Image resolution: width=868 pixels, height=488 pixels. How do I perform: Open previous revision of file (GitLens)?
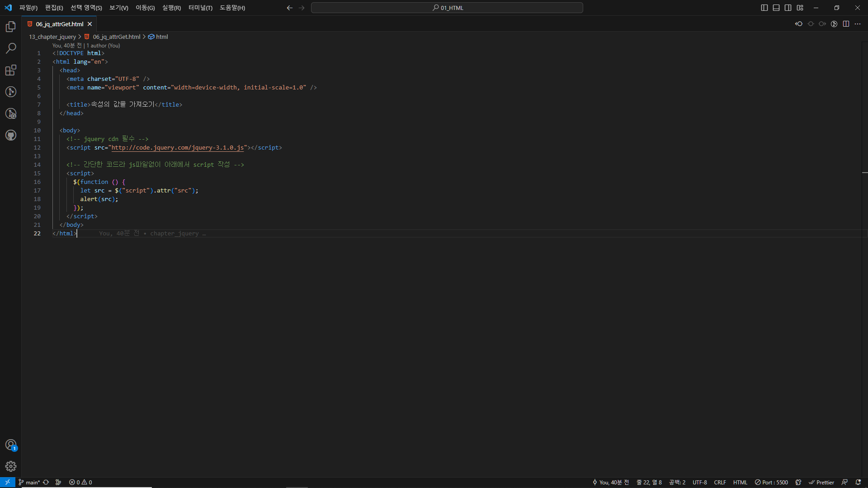pos(799,24)
